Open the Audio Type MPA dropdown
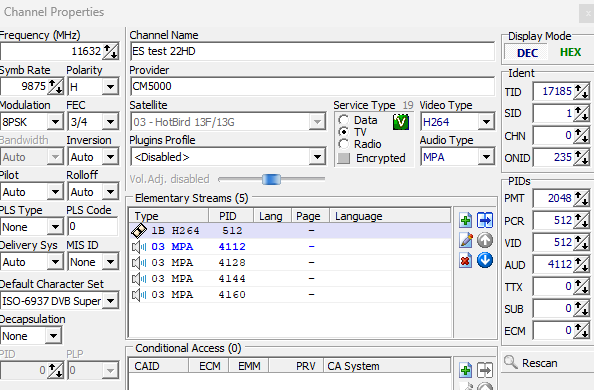Image resolution: width=594 pixels, height=390 pixels. point(486,157)
